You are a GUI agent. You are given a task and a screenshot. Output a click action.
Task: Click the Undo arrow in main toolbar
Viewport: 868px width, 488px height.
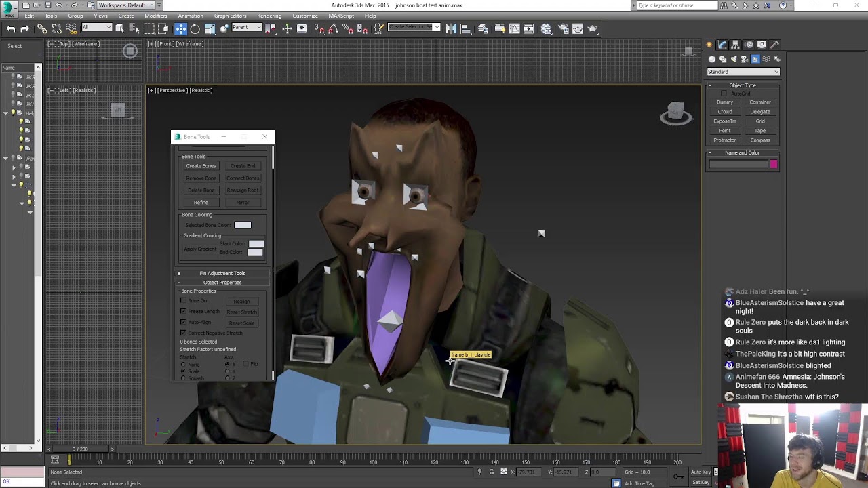pyautogui.click(x=11, y=28)
